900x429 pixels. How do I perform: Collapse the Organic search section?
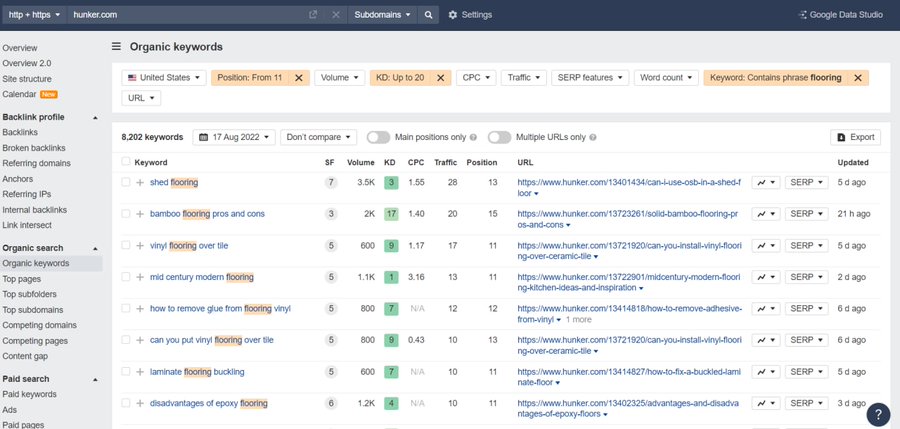[95, 249]
